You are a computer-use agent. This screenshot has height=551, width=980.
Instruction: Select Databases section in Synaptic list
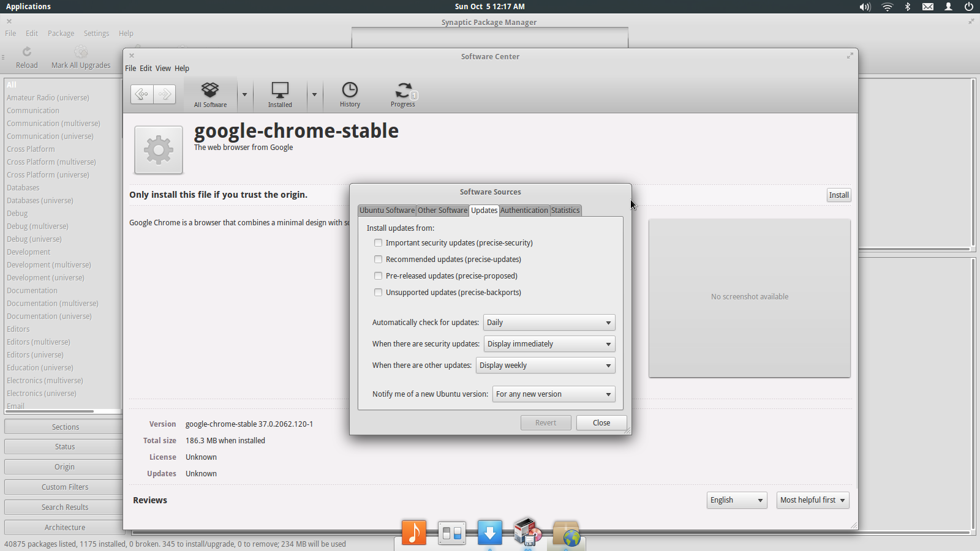click(x=23, y=188)
